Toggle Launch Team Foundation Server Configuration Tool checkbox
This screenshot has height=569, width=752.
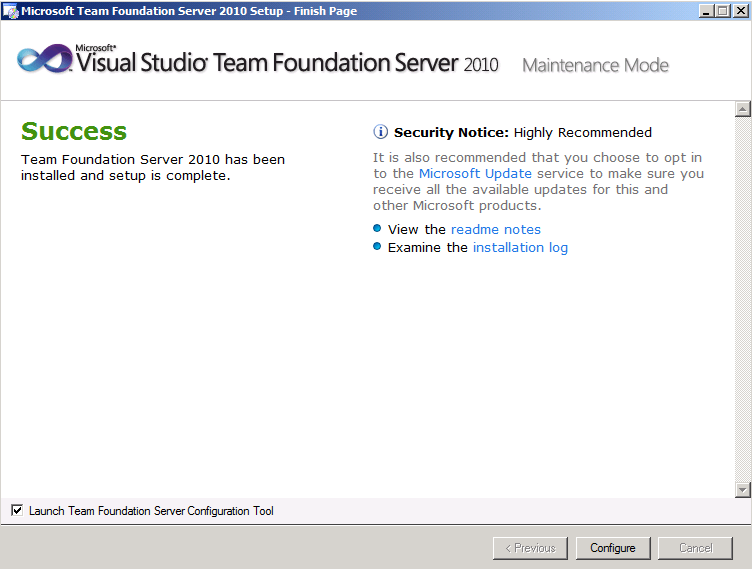17,510
